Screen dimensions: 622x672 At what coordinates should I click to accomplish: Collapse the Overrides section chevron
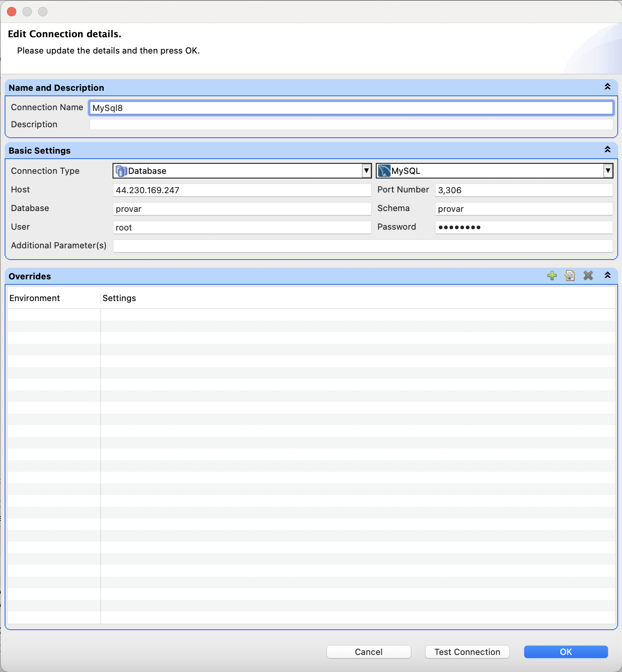[607, 275]
